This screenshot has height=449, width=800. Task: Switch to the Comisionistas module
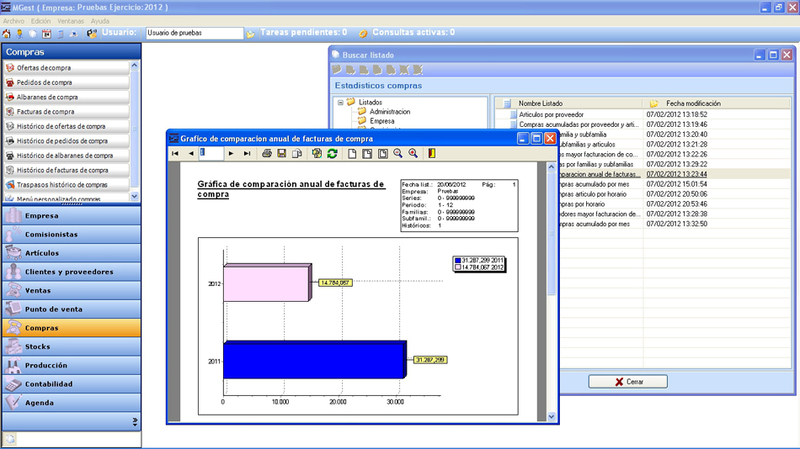click(71, 234)
